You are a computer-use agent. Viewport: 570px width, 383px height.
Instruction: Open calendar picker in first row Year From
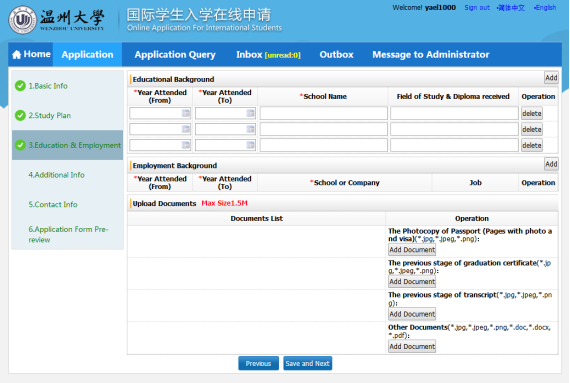click(186, 113)
